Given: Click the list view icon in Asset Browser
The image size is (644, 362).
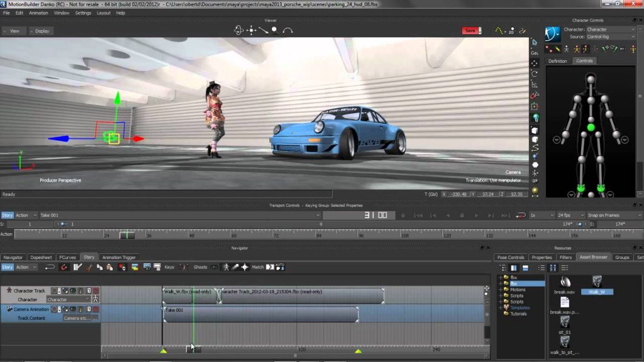Looking at the screenshot, I should [541, 267].
